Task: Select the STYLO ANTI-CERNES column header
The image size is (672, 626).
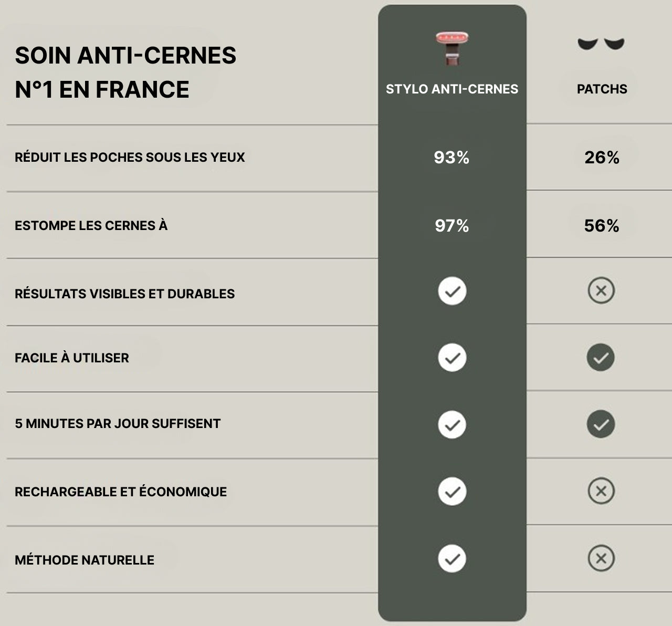Action: point(452,89)
